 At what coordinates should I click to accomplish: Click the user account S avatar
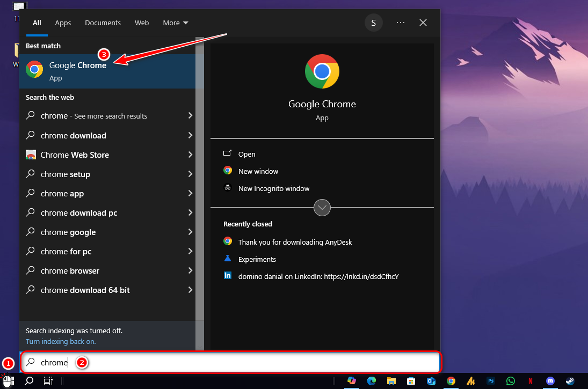373,23
